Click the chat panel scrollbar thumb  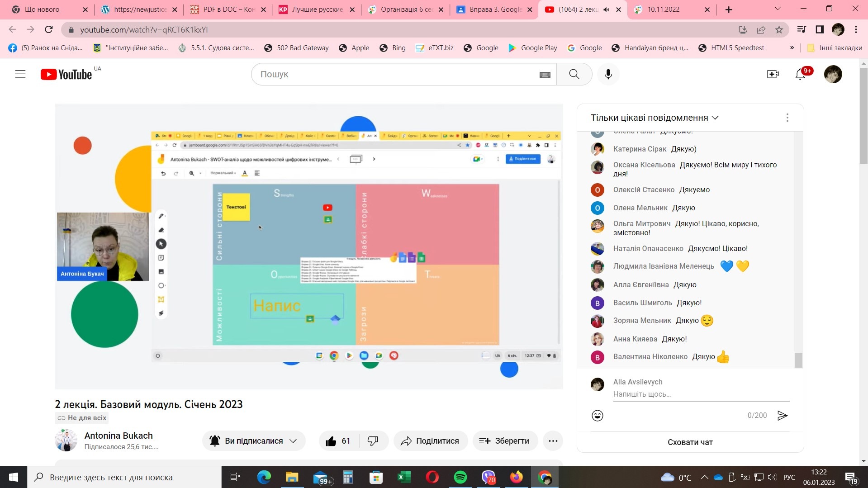click(x=798, y=360)
